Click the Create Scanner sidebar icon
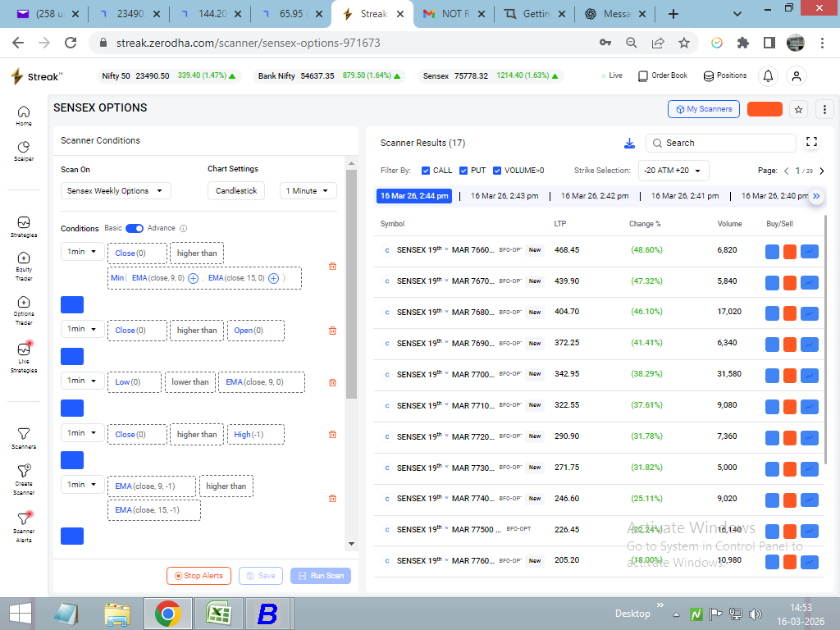Viewport: 840px width, 630px height. (24, 472)
